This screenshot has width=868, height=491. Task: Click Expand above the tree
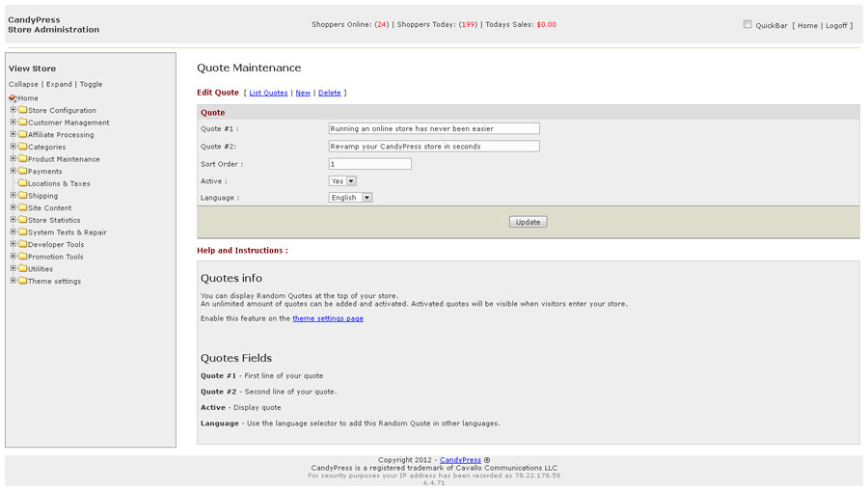59,84
